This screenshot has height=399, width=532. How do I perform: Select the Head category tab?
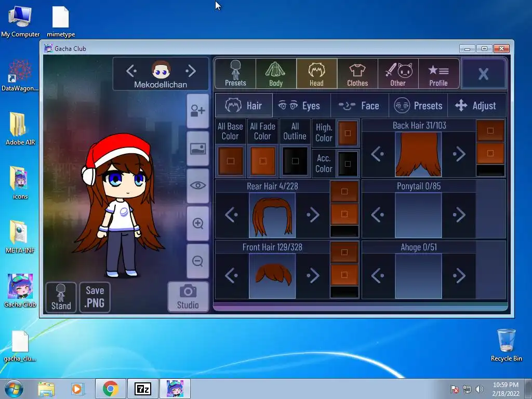[316, 74]
